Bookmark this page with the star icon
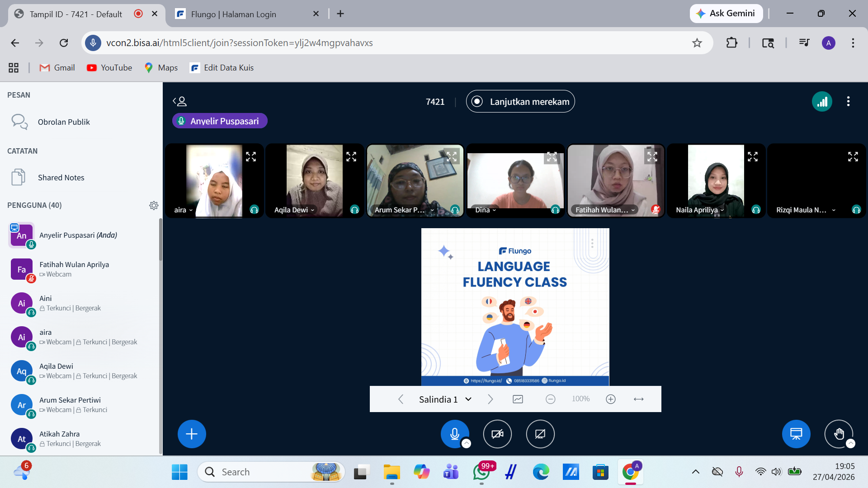Viewport: 868px width, 488px height. tap(697, 43)
